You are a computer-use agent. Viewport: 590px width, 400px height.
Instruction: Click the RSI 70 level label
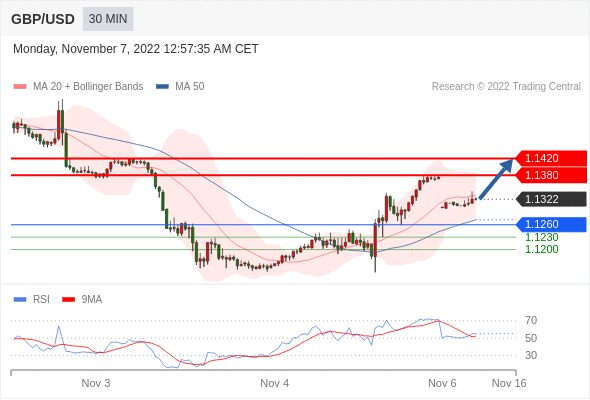[531, 321]
